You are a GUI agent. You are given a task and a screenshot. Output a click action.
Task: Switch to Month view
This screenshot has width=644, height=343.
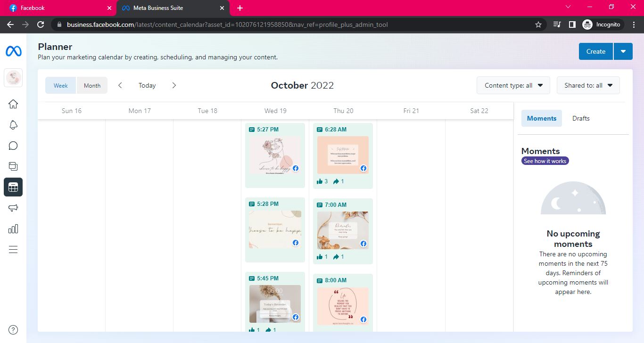92,85
